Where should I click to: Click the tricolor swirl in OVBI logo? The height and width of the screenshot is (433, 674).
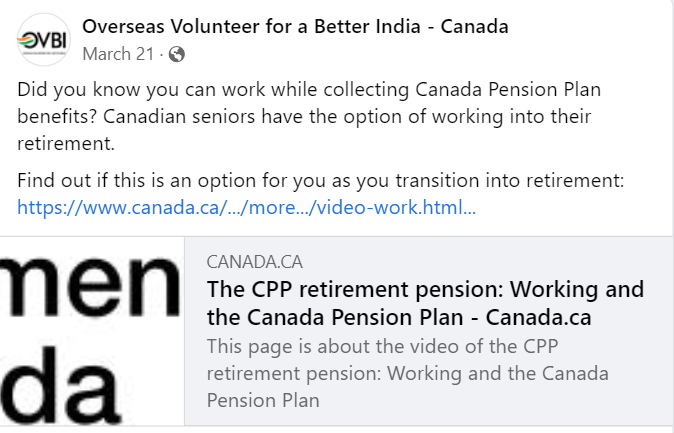[x=28, y=42]
